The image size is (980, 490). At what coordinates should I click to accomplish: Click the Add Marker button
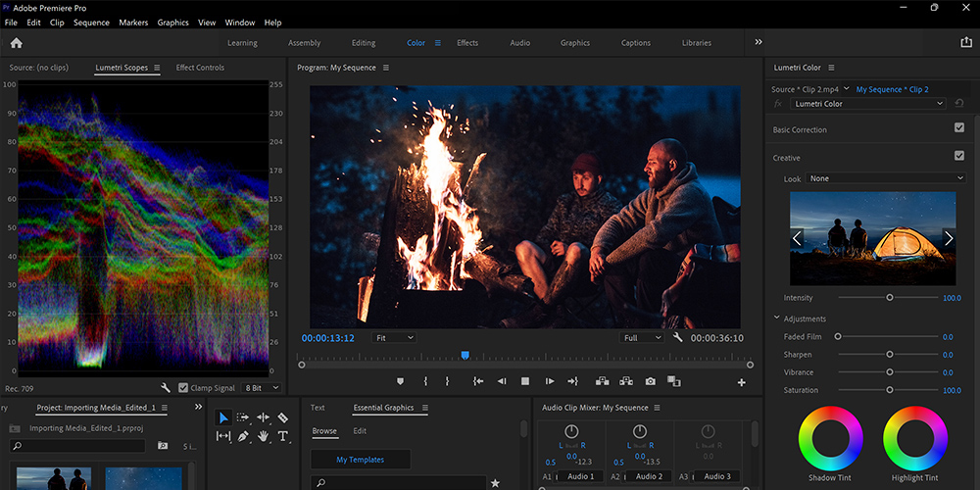[x=401, y=381]
